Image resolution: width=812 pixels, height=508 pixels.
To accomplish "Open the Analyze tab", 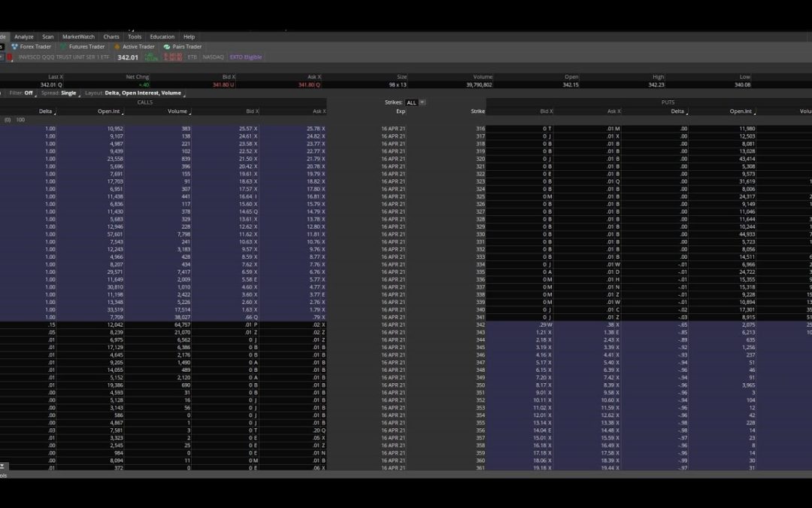I will (23, 36).
